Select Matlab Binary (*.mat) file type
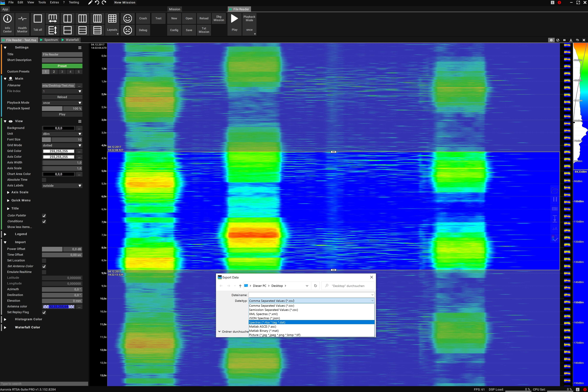588x392 pixels. click(x=264, y=331)
